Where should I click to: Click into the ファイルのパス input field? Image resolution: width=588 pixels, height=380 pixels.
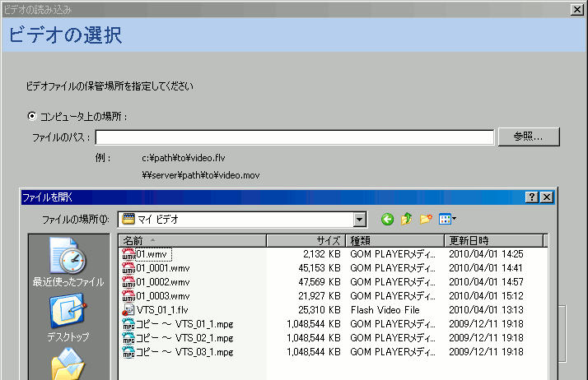[295, 137]
